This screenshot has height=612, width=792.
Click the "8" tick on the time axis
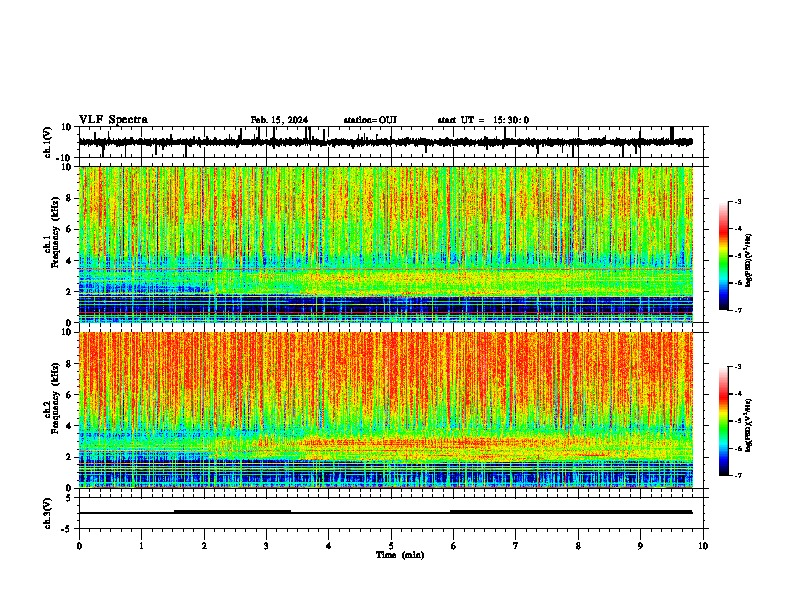point(578,546)
